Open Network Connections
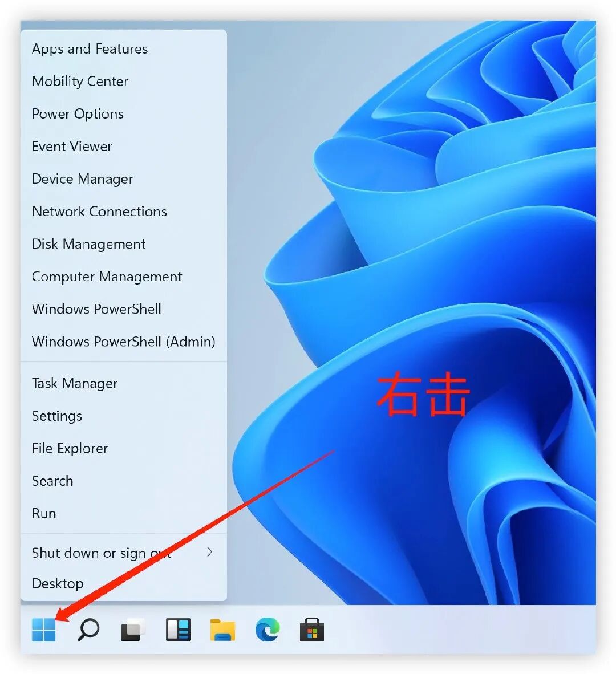Viewport: 616px width, 674px height. 99,211
